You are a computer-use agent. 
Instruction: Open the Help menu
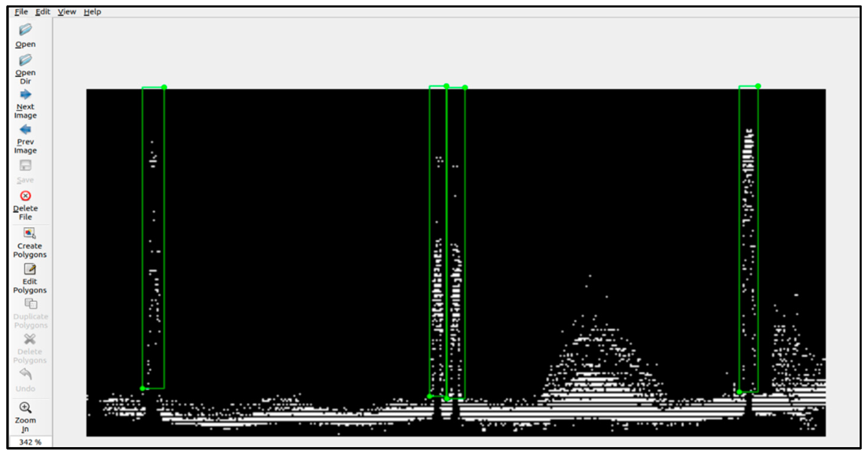(92, 12)
